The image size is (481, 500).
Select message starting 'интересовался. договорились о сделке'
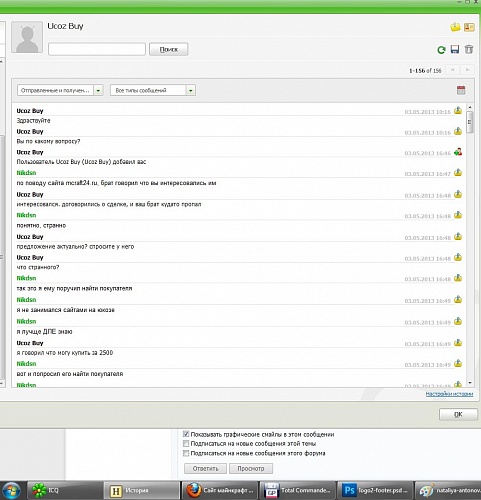[x=109, y=204]
